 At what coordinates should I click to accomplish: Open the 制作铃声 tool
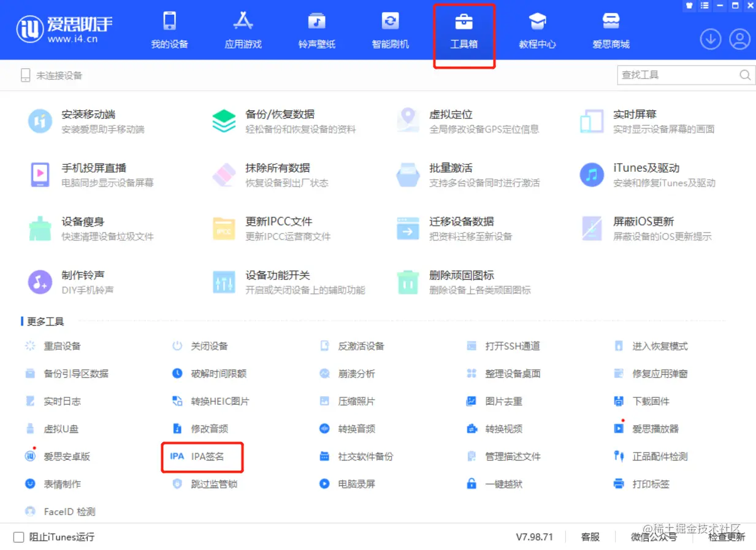(x=71, y=282)
